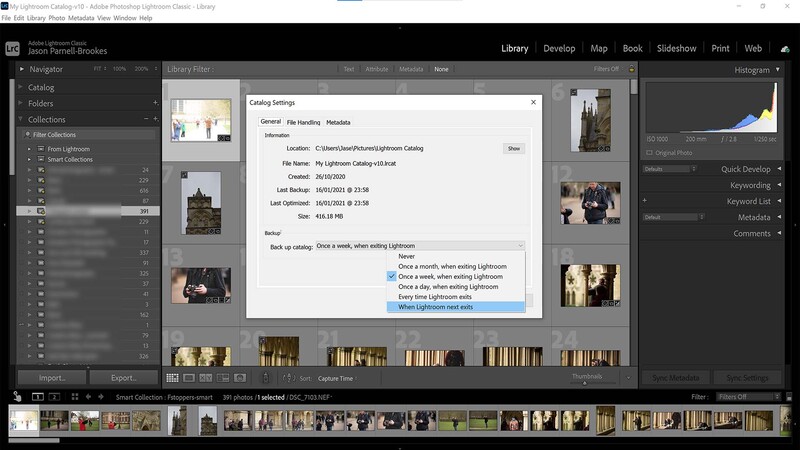800x450 pixels.
Task: Toggle the Library Filter lock icon
Action: pyautogui.click(x=631, y=69)
